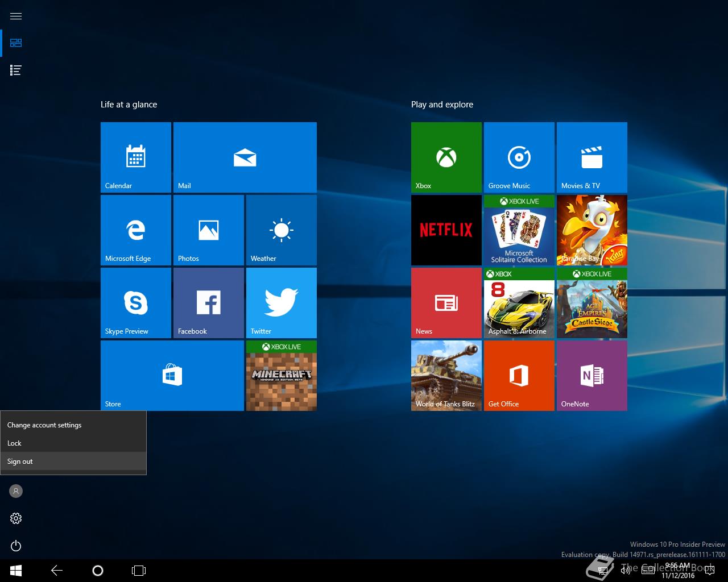Open the Mail tile

245,157
